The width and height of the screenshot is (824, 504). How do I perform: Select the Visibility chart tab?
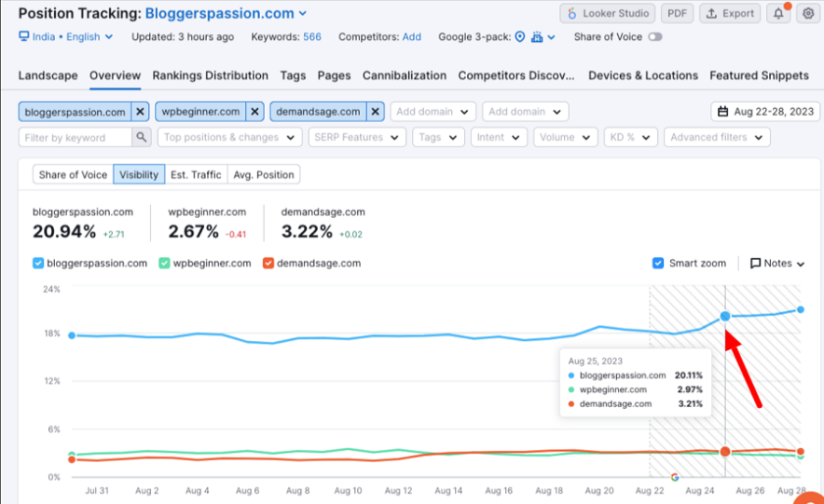[139, 175]
